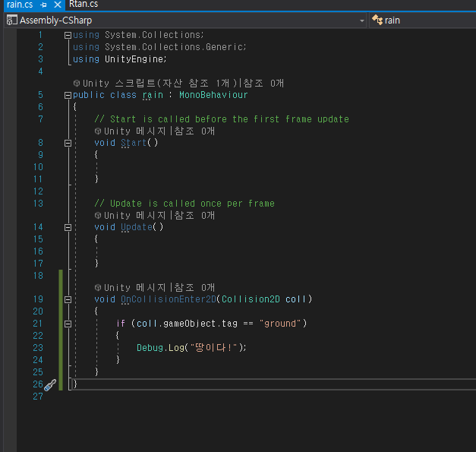
Task: Click the pin icon on rain.cs tab
Action: [x=44, y=5]
